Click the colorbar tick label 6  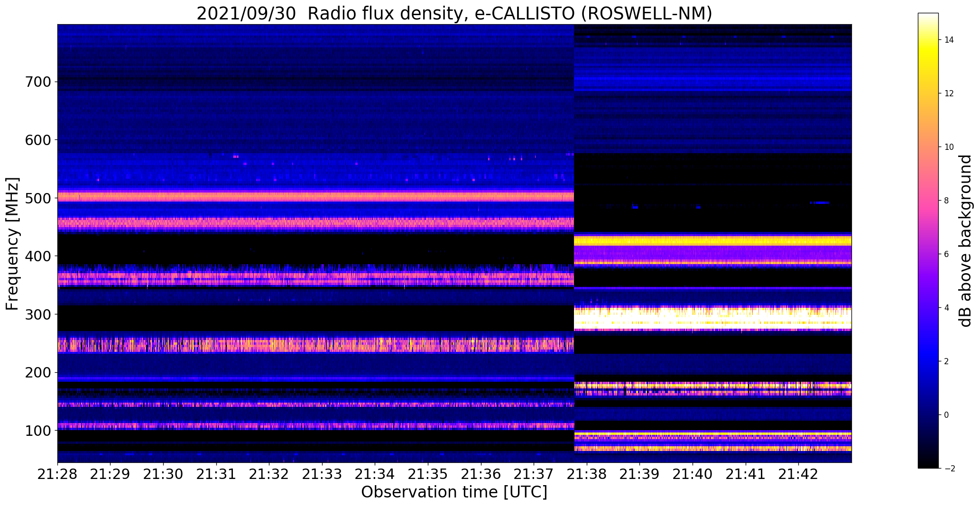point(946,254)
